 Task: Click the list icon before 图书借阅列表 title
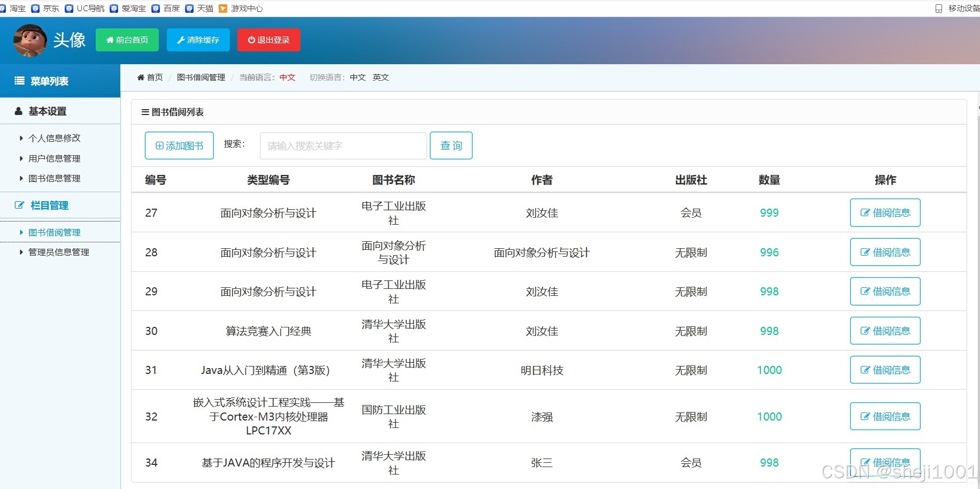(144, 112)
